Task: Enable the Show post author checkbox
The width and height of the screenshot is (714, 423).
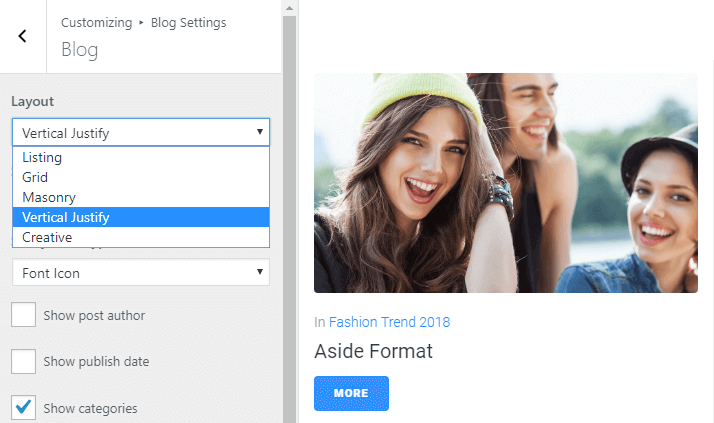Action: pyautogui.click(x=24, y=315)
